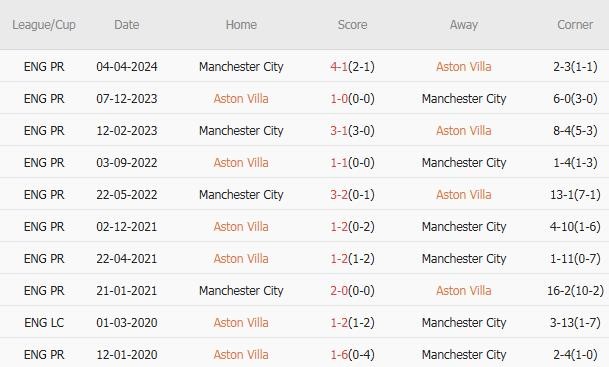
Task: Open Manchester City home link on 12-02-2023
Action: (x=241, y=130)
